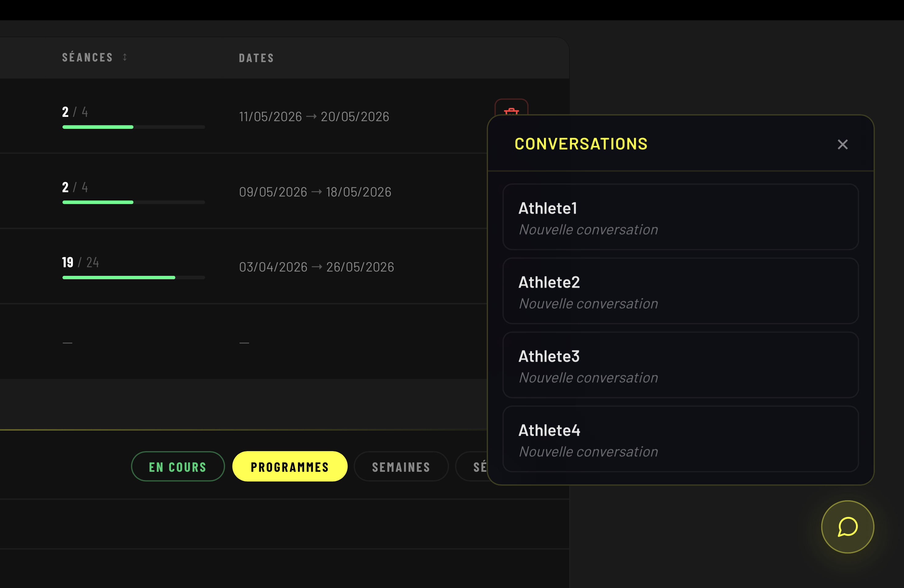Image resolution: width=904 pixels, height=588 pixels.
Task: Click date range 03/04/2026 → 26/05/2026
Action: [x=316, y=267]
